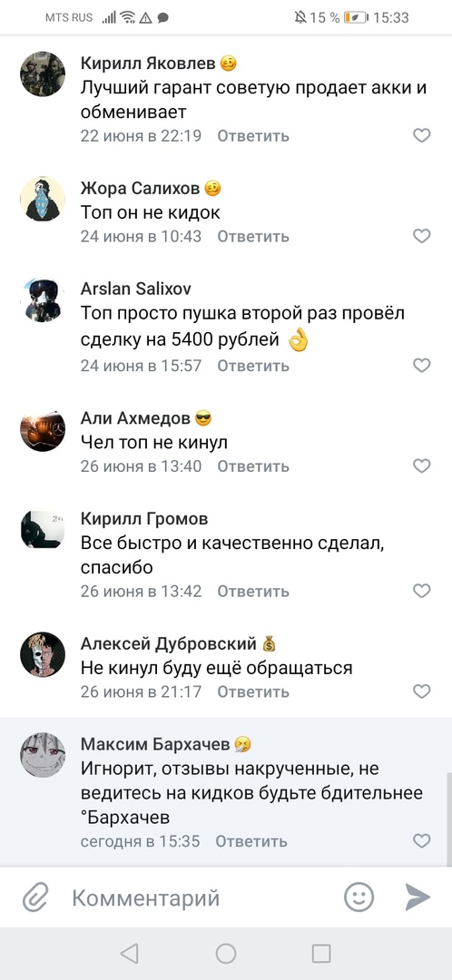Open Алексей Дубровский's avatar
Viewport: 452px width, 980px height.
tap(43, 653)
